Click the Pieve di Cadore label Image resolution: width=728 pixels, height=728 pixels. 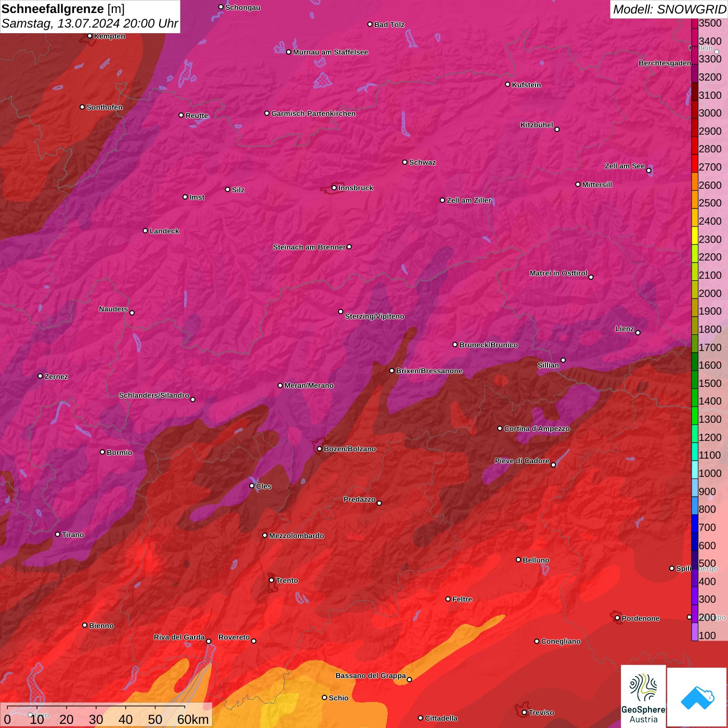522,461
